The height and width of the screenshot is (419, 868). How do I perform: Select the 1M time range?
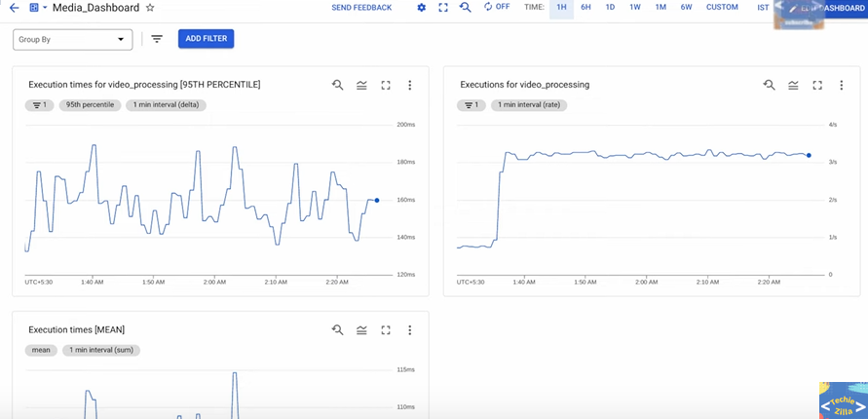coord(660,7)
